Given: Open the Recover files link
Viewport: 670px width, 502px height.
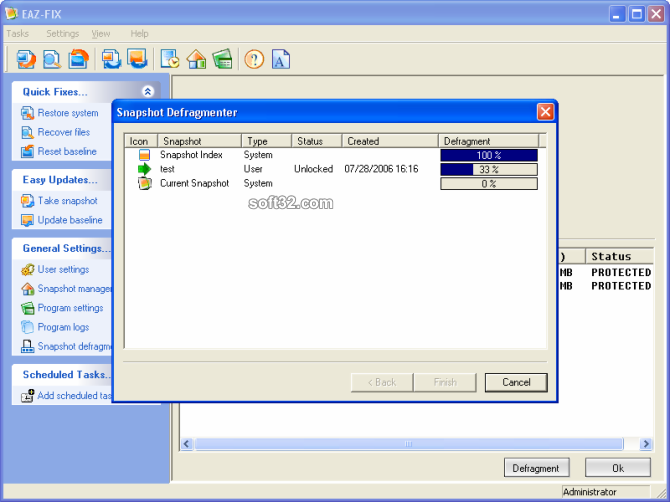Looking at the screenshot, I should coord(64,132).
